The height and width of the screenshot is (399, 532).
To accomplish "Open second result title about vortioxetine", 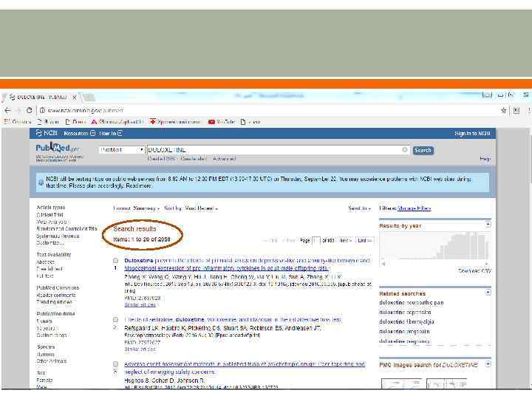I will 233,320.
